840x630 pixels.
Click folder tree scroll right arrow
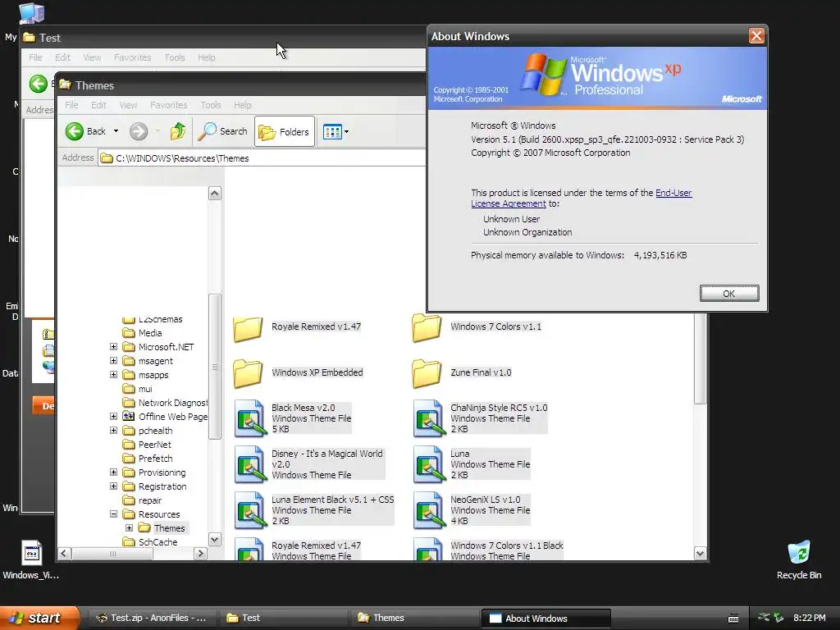(201, 554)
